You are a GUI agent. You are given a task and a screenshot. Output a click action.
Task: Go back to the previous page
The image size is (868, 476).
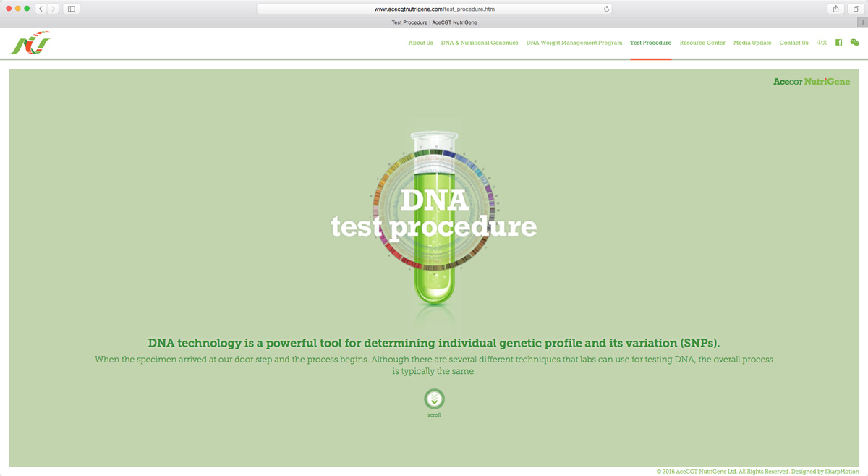coord(41,9)
